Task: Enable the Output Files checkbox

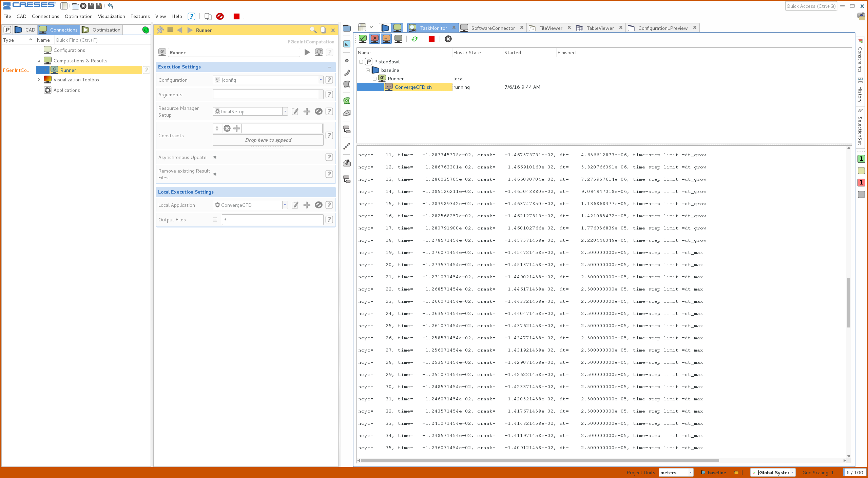Action: (215, 220)
